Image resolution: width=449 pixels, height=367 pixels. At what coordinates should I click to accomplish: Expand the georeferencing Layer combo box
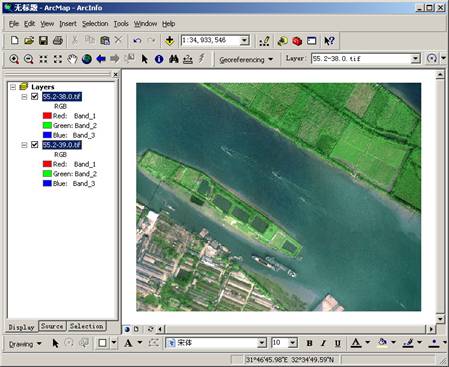pyautogui.click(x=415, y=59)
